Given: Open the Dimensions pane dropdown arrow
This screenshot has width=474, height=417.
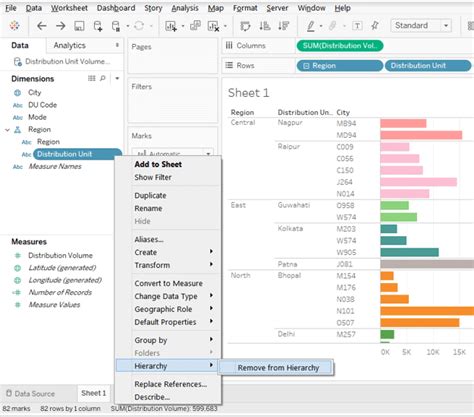Looking at the screenshot, I should (117, 78).
